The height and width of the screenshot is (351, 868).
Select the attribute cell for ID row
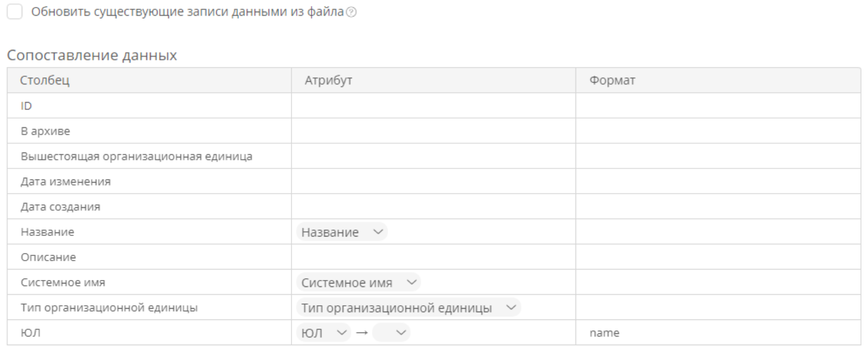[x=433, y=106]
